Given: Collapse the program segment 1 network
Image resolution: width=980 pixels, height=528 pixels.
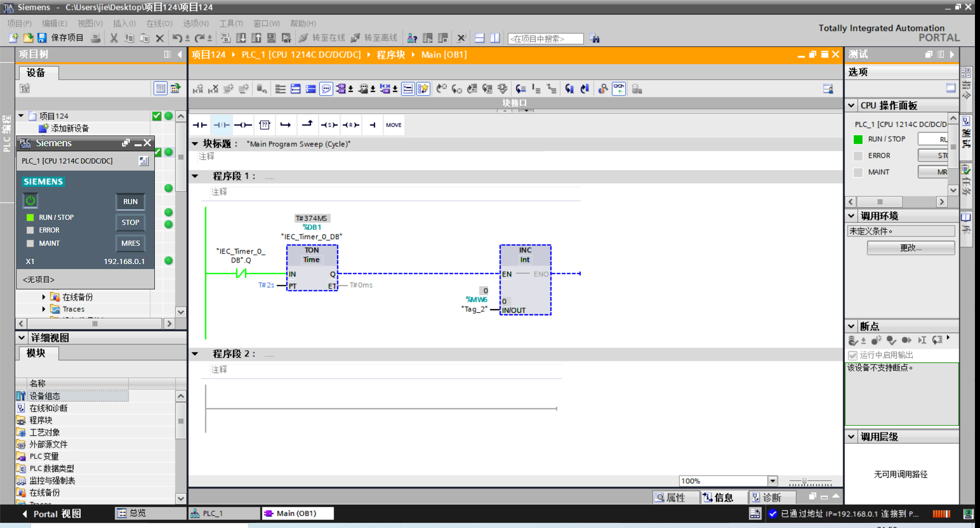Looking at the screenshot, I should point(195,176).
